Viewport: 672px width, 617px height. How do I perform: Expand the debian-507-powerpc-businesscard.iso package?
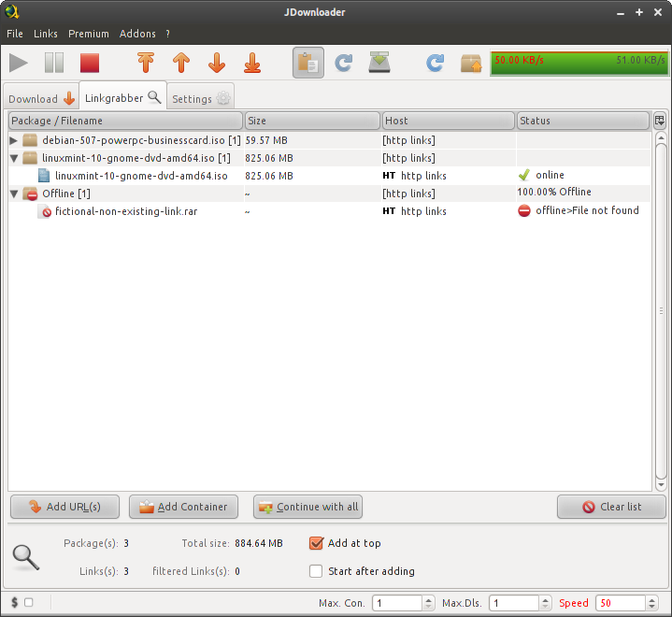[x=14, y=140]
